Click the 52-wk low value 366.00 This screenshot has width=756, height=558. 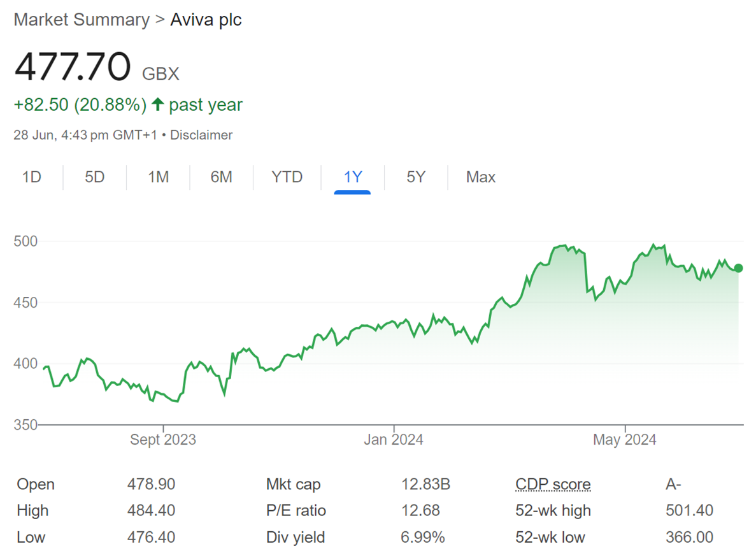[690, 537]
